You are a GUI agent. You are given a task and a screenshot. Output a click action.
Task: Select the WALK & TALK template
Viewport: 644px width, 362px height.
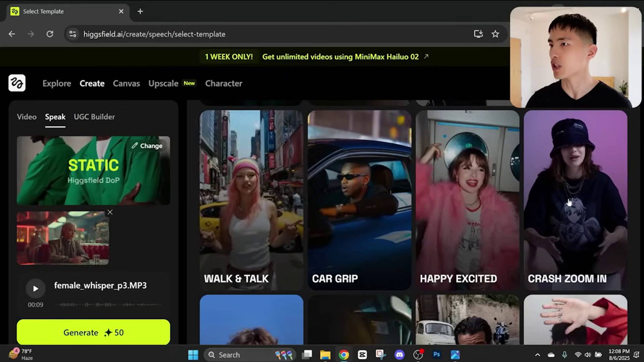(x=251, y=200)
